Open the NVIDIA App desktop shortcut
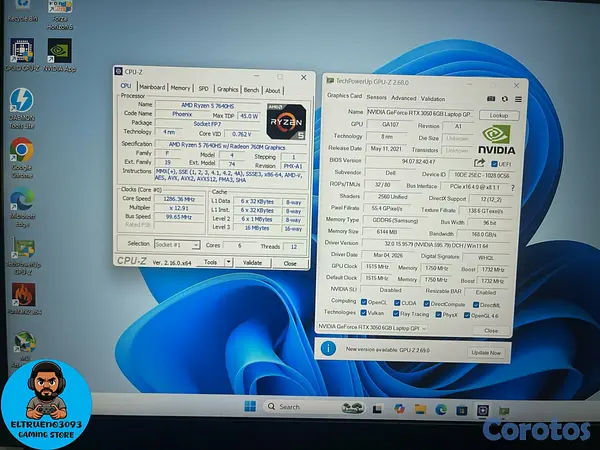The width and height of the screenshot is (600, 450). coord(60,55)
